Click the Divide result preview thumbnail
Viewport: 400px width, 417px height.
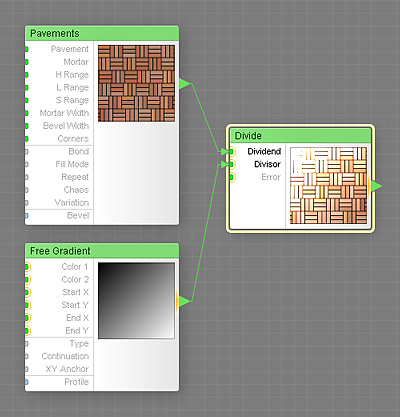(x=329, y=185)
